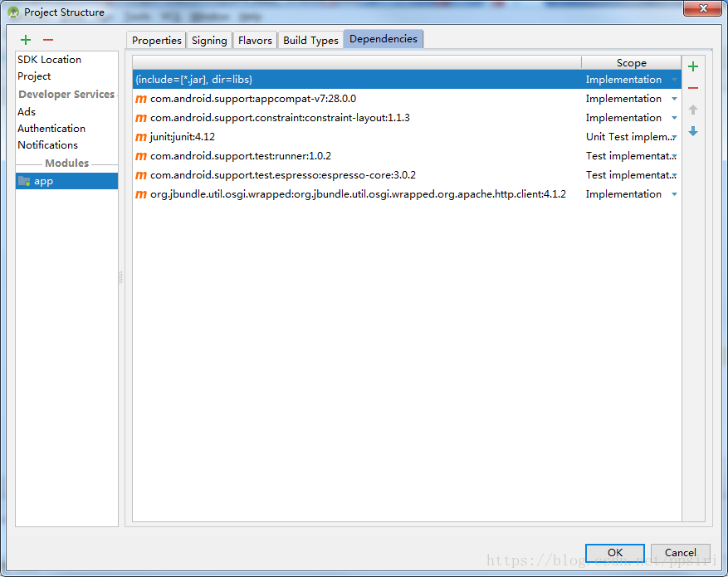
Task: Open scope dropdown for apache.http.client row
Action: [674, 194]
